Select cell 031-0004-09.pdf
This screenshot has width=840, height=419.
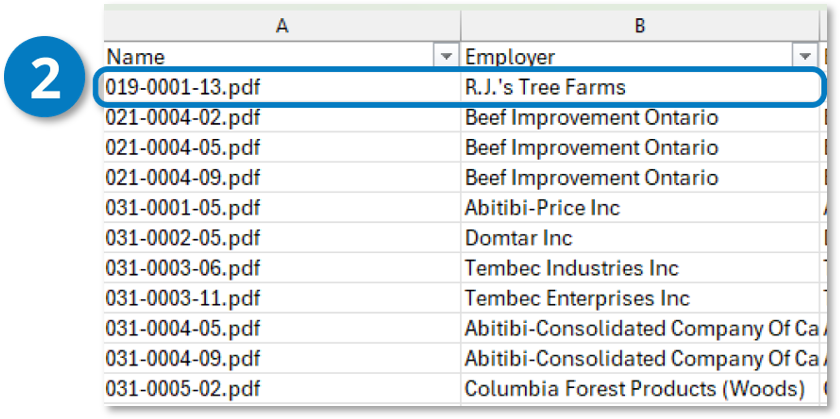(x=282, y=358)
